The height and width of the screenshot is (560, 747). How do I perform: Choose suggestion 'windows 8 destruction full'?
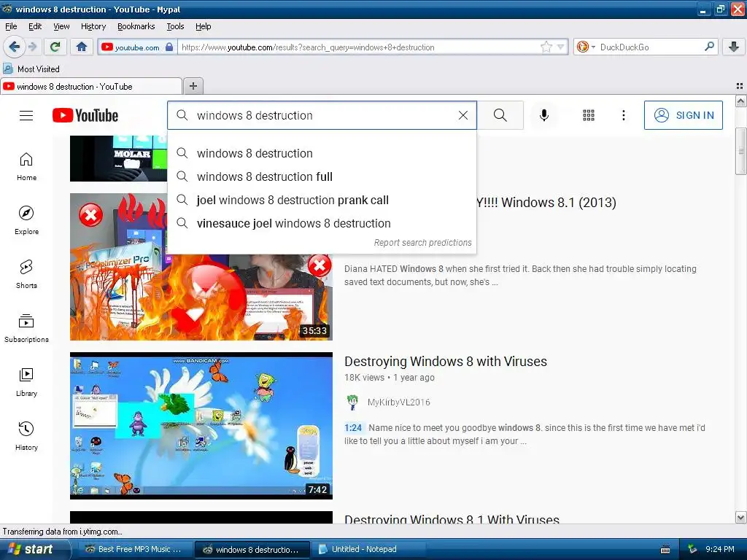pyautogui.click(x=322, y=176)
